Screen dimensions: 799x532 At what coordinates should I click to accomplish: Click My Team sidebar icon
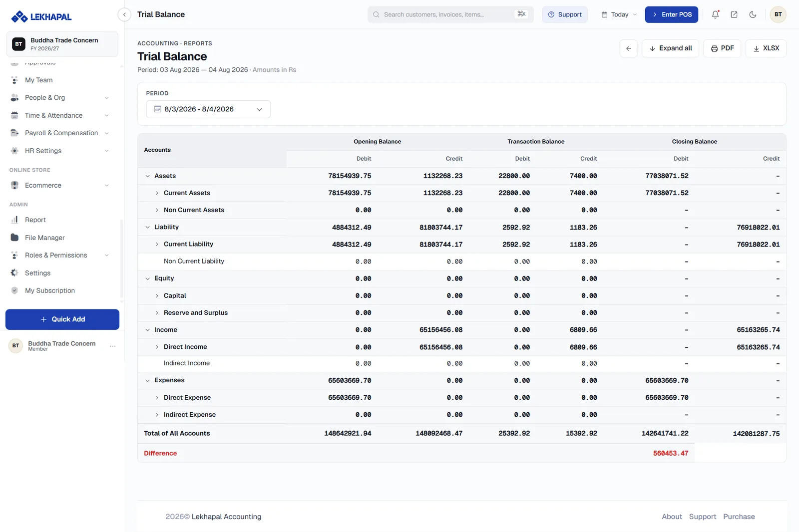(x=14, y=80)
